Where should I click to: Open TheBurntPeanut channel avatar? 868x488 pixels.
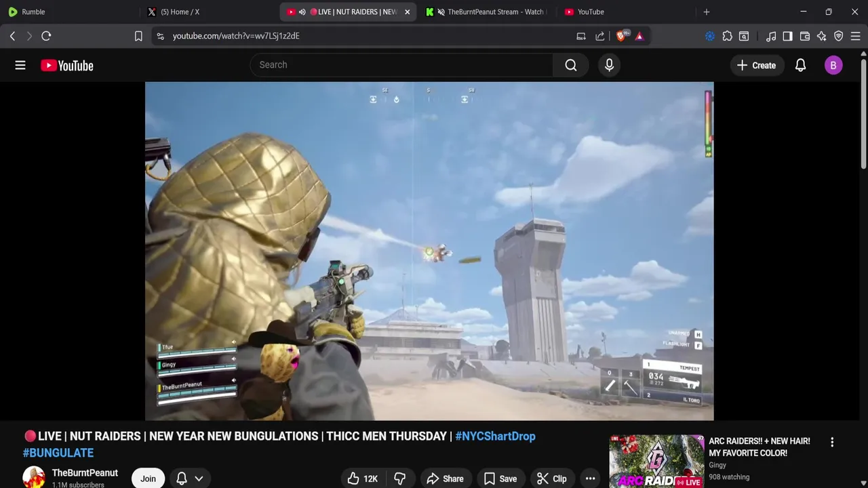click(34, 477)
